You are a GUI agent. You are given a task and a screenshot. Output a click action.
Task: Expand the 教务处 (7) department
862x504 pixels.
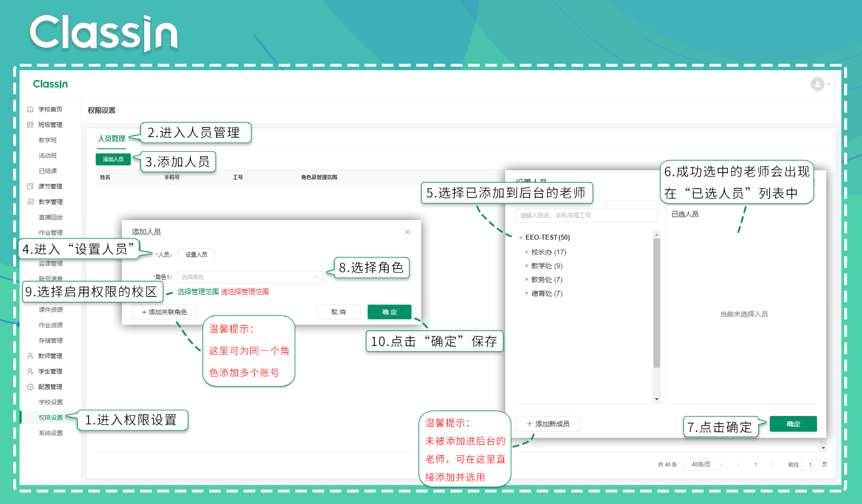coord(526,279)
